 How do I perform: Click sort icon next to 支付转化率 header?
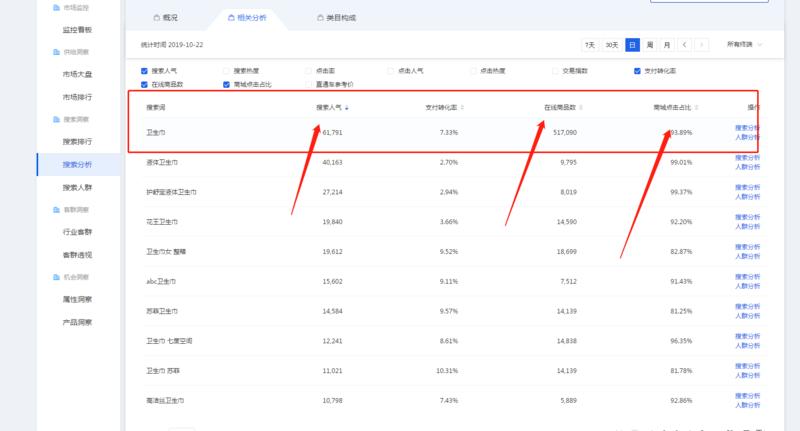pos(462,107)
